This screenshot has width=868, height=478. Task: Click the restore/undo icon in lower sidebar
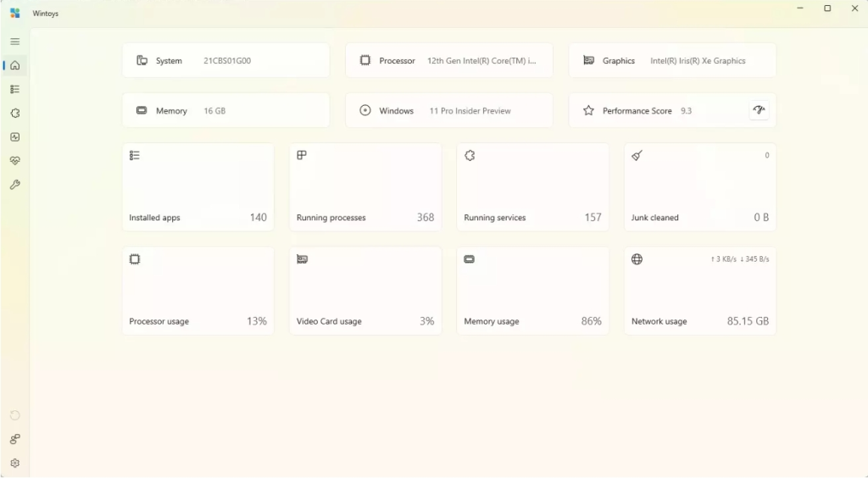tap(15, 415)
